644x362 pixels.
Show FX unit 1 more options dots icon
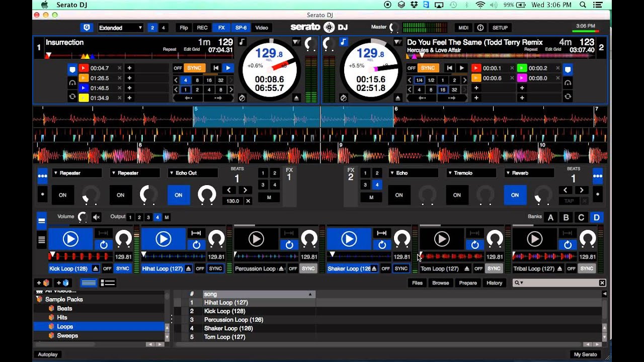pyautogui.click(x=42, y=176)
